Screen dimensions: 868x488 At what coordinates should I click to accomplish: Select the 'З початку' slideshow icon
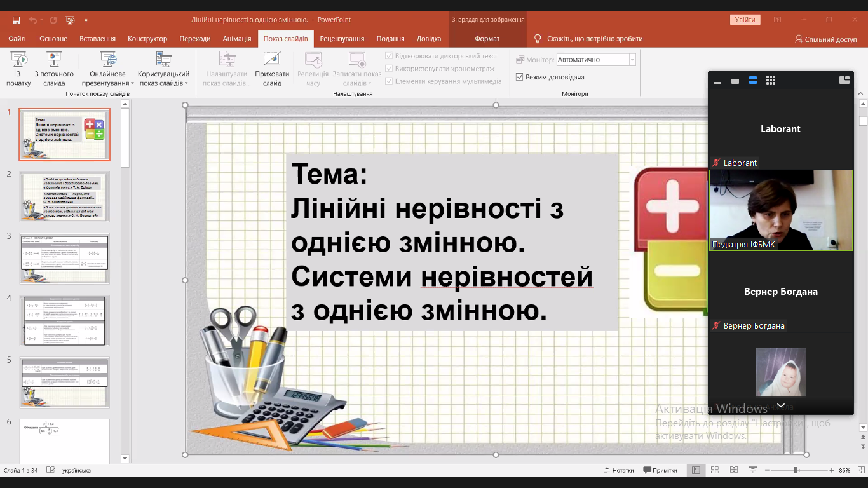(18, 67)
